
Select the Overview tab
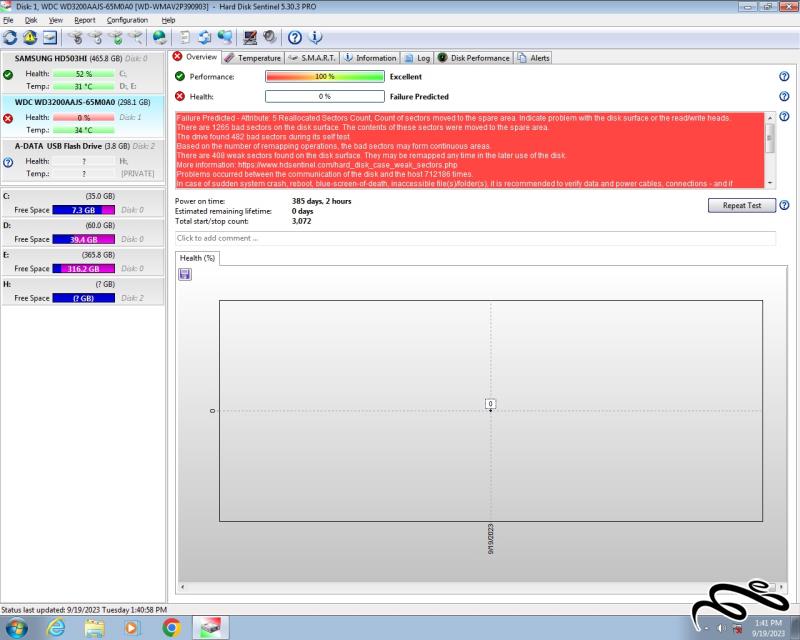coord(195,57)
